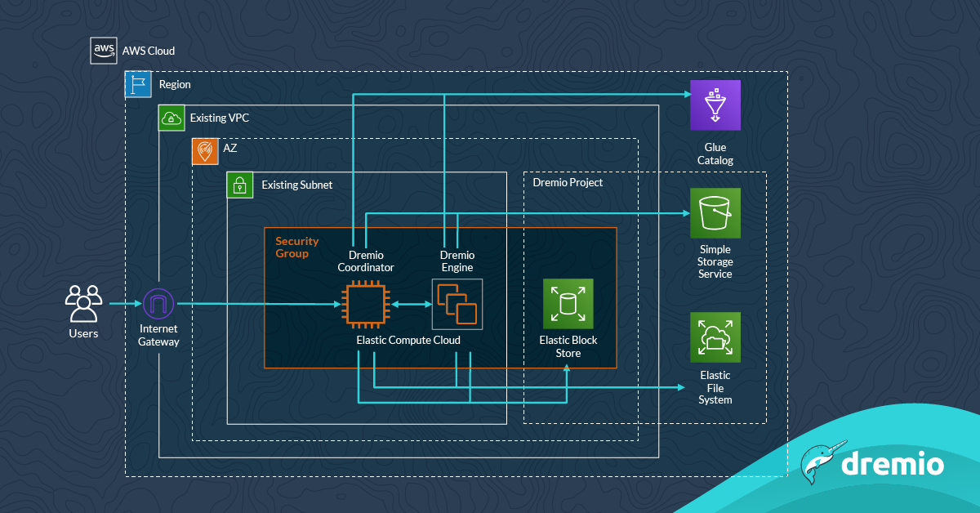Select the Elastic Compute Cloud caption
This screenshot has width=980, height=513.
[408, 340]
